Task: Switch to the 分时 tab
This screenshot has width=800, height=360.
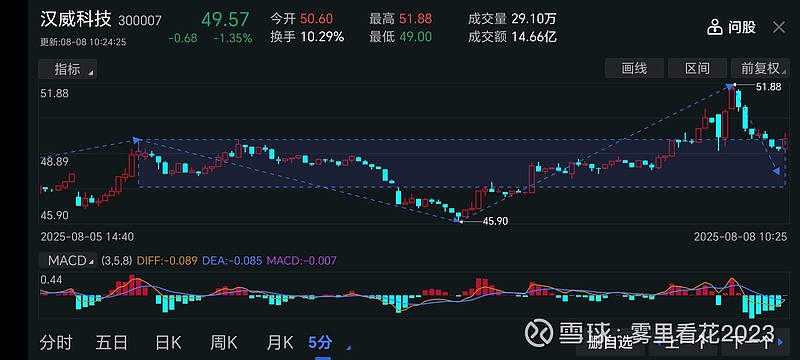Action: click(x=56, y=343)
